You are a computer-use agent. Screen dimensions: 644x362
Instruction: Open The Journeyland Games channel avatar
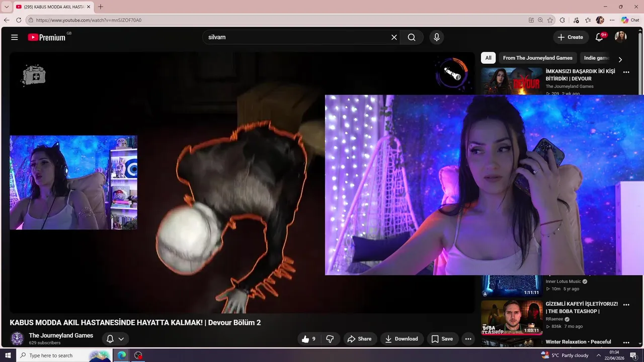pos(17,338)
